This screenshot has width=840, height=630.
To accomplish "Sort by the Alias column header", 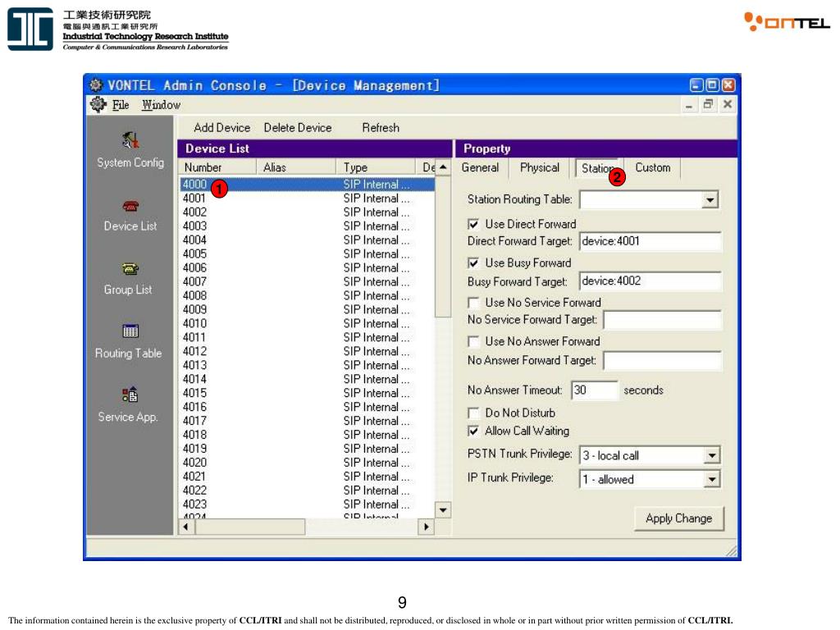I will [296, 167].
